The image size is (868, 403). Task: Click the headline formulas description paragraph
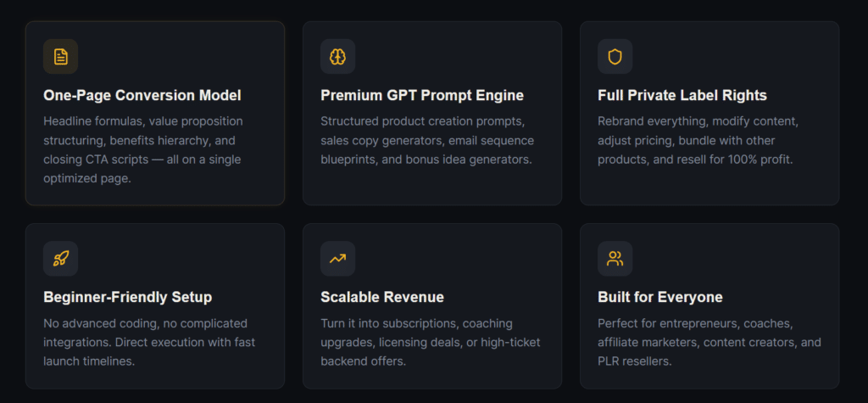144,149
